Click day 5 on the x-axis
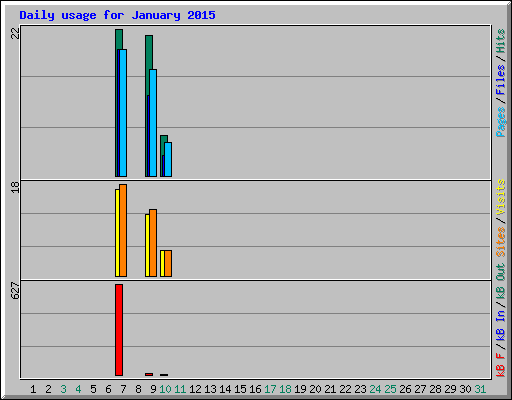 click(x=93, y=389)
